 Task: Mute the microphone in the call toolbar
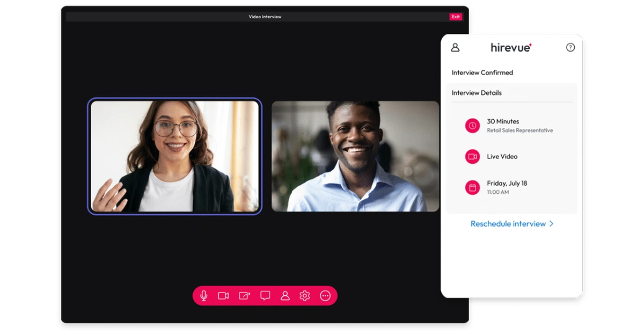coord(204,295)
